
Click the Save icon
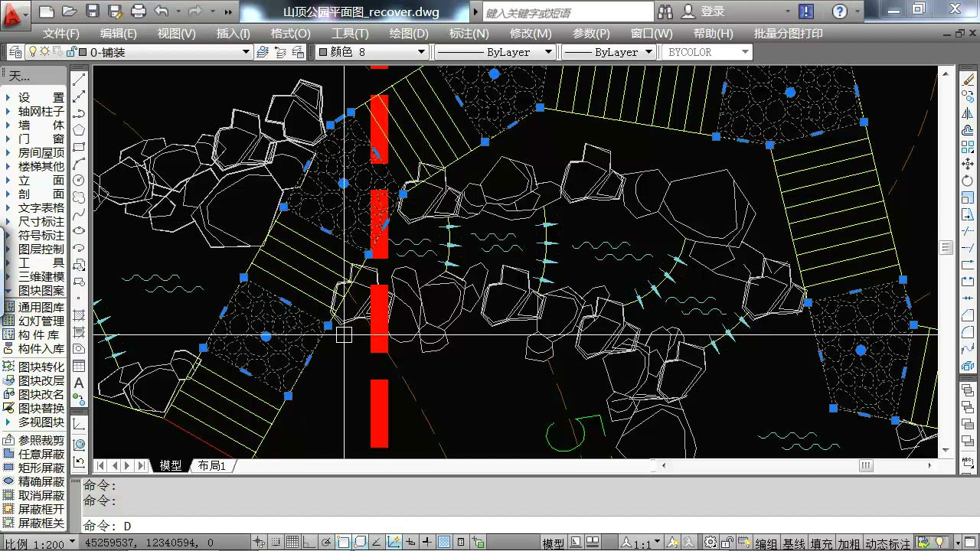pos(93,11)
